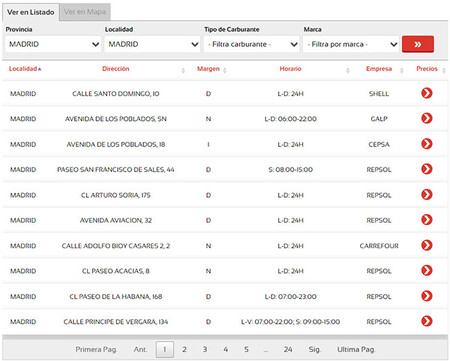Click the Empresa column header text

tap(379, 69)
